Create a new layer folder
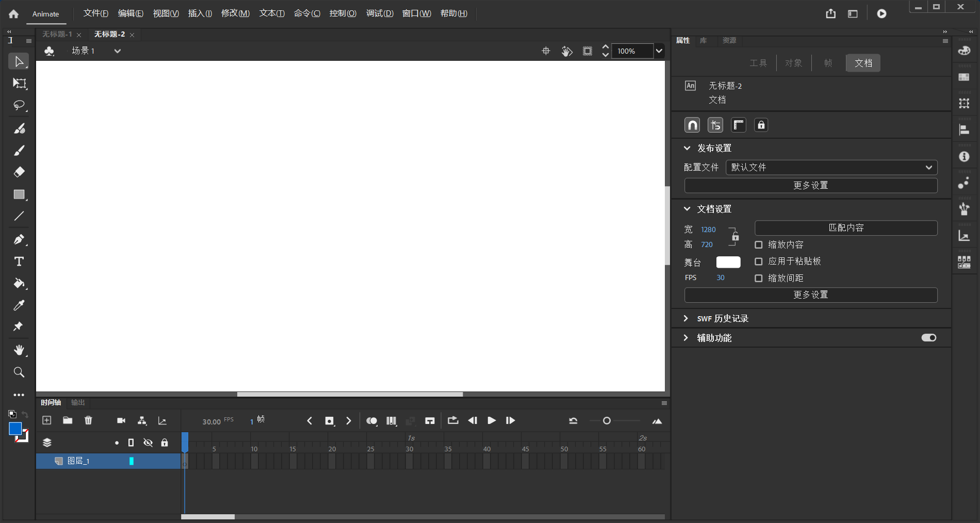Viewport: 980px width, 523px height. coord(68,420)
